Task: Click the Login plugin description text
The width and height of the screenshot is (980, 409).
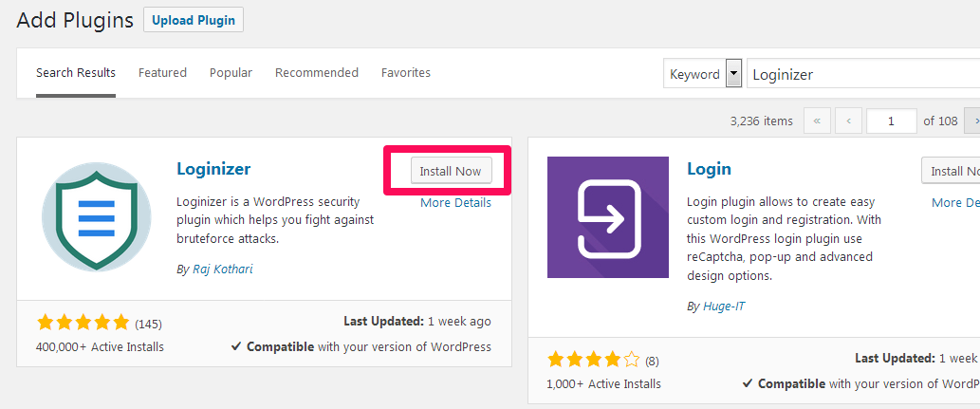Action: [x=784, y=239]
